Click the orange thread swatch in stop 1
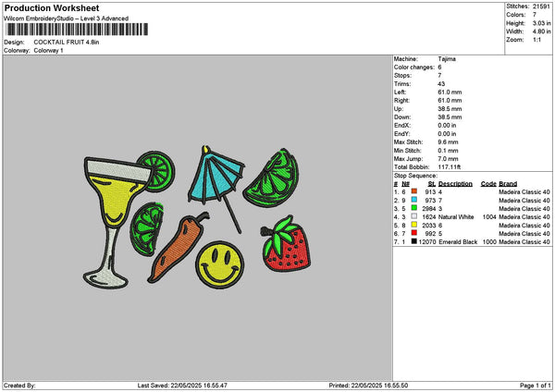 tap(414, 191)
